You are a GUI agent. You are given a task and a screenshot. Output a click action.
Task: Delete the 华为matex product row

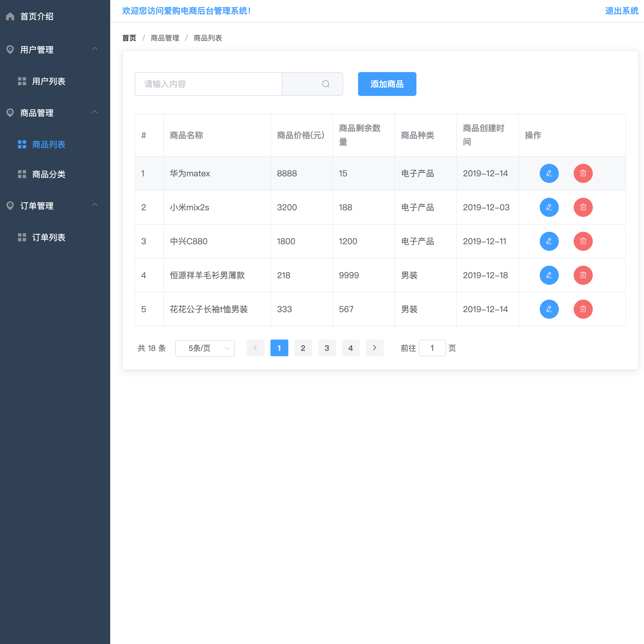(x=583, y=173)
